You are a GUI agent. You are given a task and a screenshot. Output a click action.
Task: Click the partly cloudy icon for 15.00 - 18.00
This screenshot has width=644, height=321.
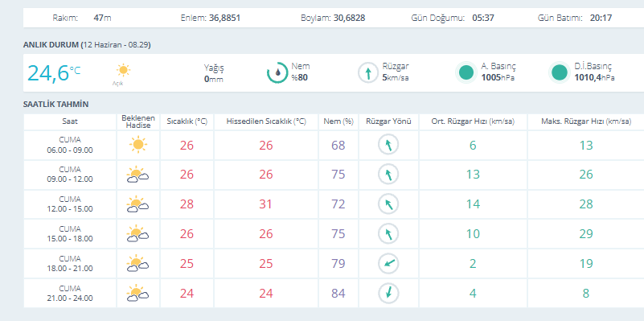[137, 233]
